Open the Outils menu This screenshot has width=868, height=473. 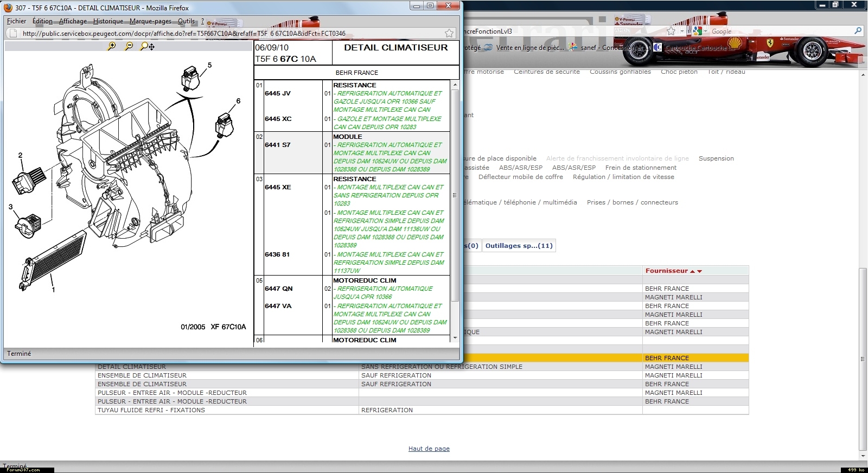(186, 21)
